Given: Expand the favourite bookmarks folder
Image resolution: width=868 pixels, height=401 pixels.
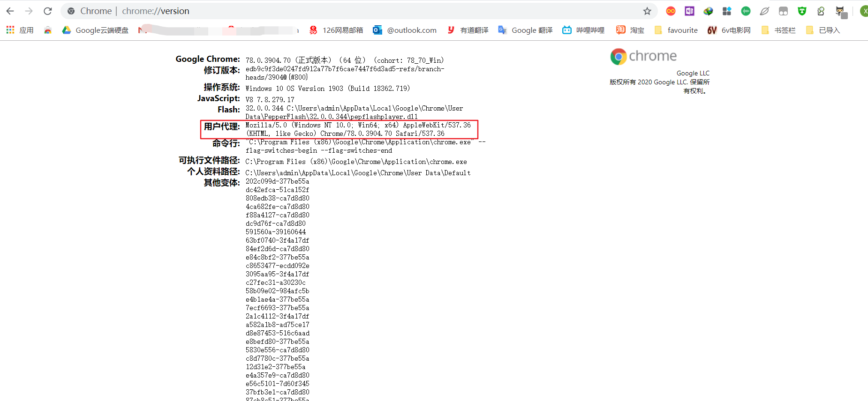Looking at the screenshot, I should point(676,30).
